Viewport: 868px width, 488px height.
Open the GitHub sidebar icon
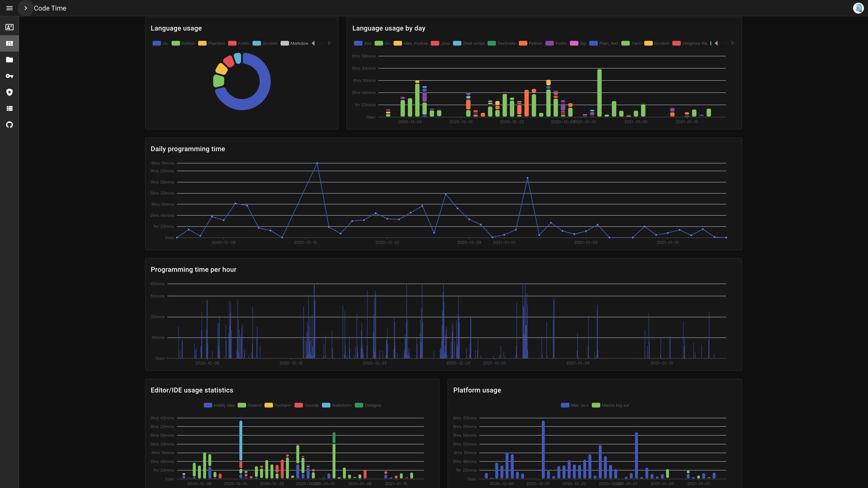tap(9, 125)
